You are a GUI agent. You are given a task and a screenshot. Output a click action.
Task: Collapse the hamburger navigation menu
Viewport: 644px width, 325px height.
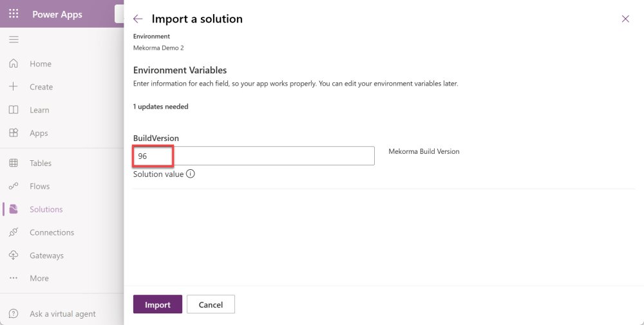pyautogui.click(x=14, y=40)
